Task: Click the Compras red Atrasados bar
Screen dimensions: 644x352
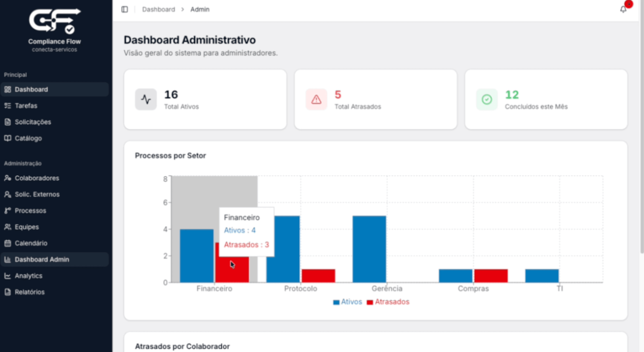Action: pyautogui.click(x=491, y=276)
